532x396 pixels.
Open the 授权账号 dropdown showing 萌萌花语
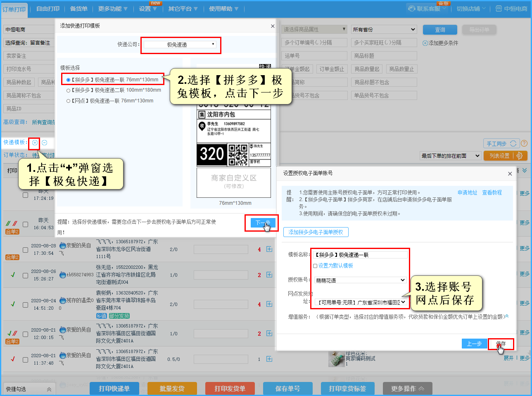pos(361,280)
